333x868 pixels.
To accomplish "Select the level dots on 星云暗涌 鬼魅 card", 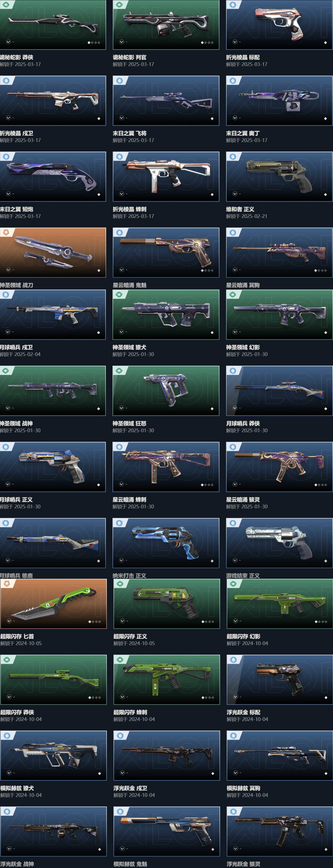I will pyautogui.click(x=207, y=271).
